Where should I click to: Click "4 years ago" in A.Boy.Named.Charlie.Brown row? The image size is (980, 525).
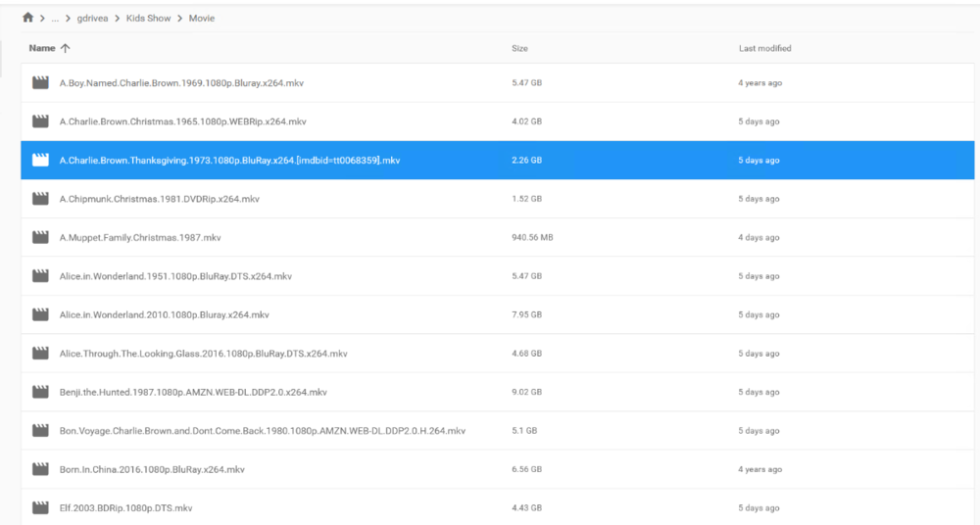(760, 82)
